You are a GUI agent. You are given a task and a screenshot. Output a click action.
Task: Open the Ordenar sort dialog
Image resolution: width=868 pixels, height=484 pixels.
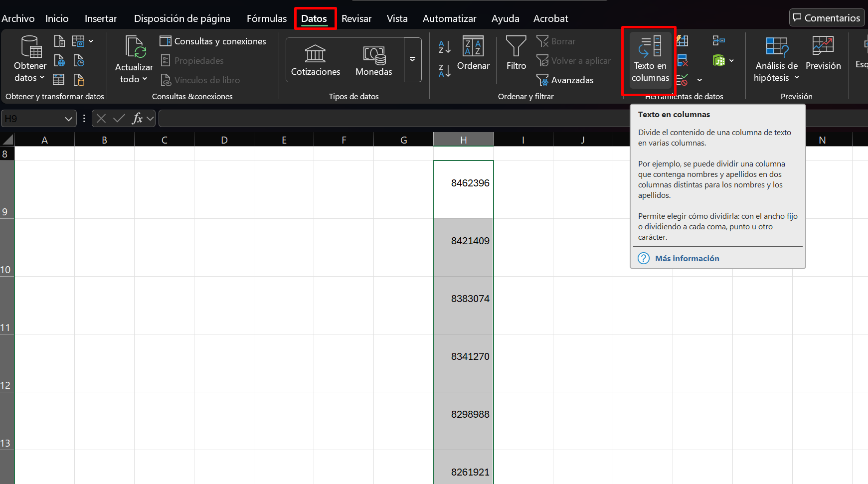(473, 53)
